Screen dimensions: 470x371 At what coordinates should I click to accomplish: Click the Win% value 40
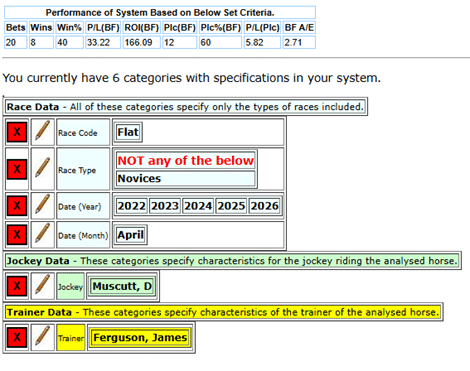click(x=69, y=43)
